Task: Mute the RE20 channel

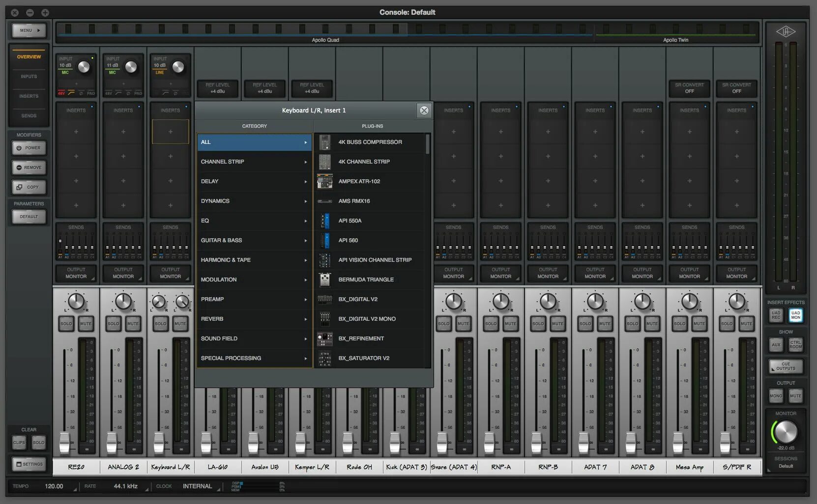Action: pyautogui.click(x=86, y=324)
